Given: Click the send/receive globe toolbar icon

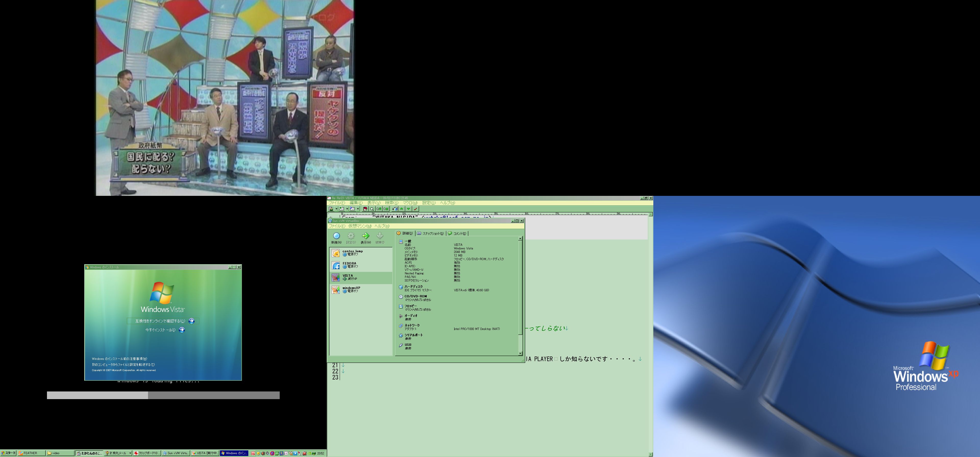Looking at the screenshot, I should [395, 209].
